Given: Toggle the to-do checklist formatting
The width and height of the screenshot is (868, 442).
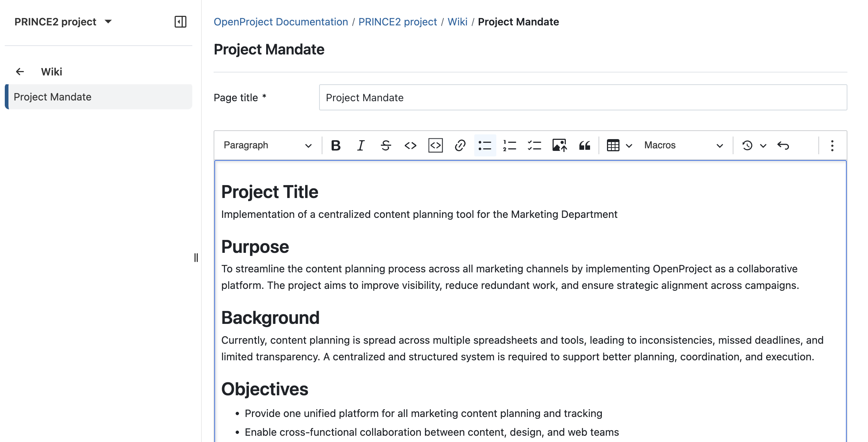Looking at the screenshot, I should (x=535, y=145).
